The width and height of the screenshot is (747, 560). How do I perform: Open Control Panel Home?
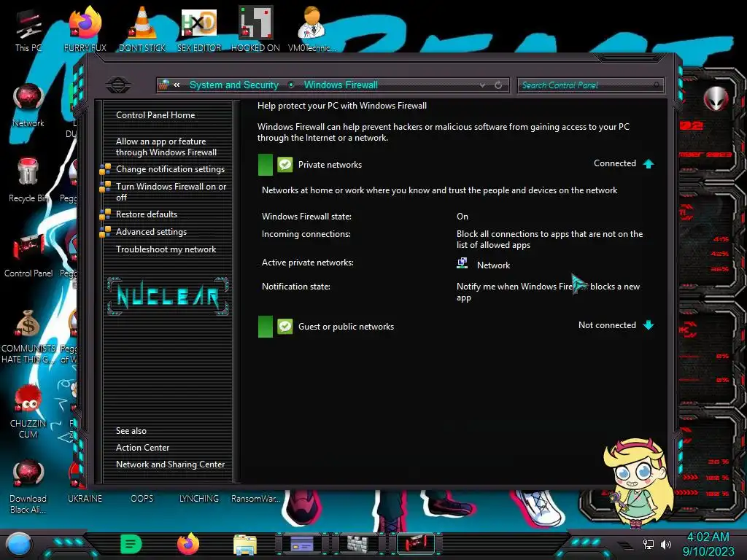[x=155, y=115]
